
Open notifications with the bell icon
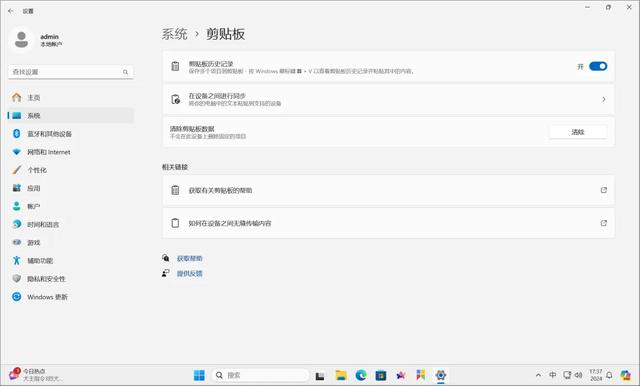coord(609,375)
